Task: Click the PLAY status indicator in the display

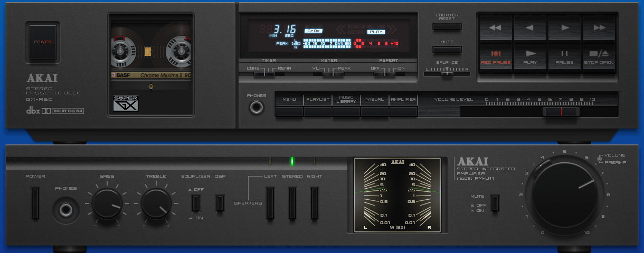Action: coord(376,32)
